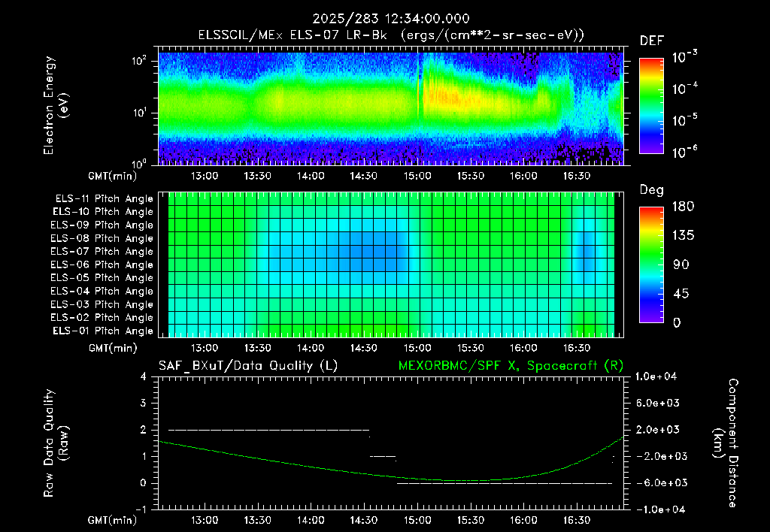Select the Component Distance (km) axis label

click(x=726, y=443)
